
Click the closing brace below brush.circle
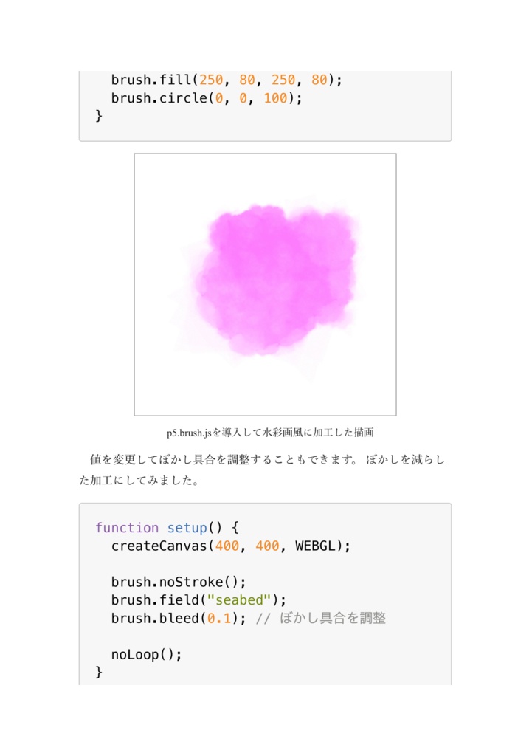(99, 116)
